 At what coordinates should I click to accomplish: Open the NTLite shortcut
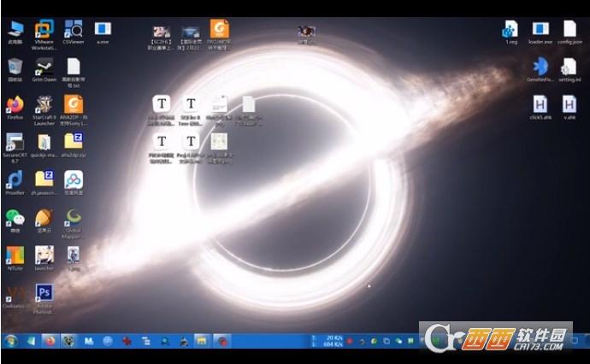(15, 258)
